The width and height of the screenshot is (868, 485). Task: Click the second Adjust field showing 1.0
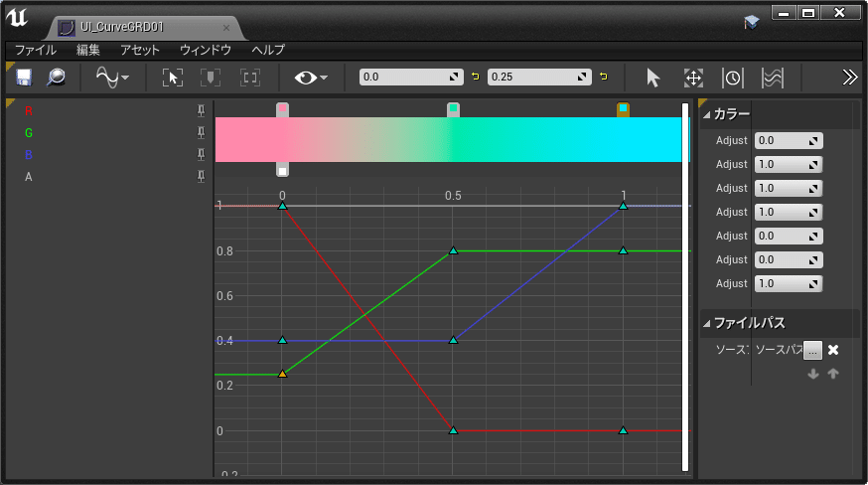pos(789,165)
